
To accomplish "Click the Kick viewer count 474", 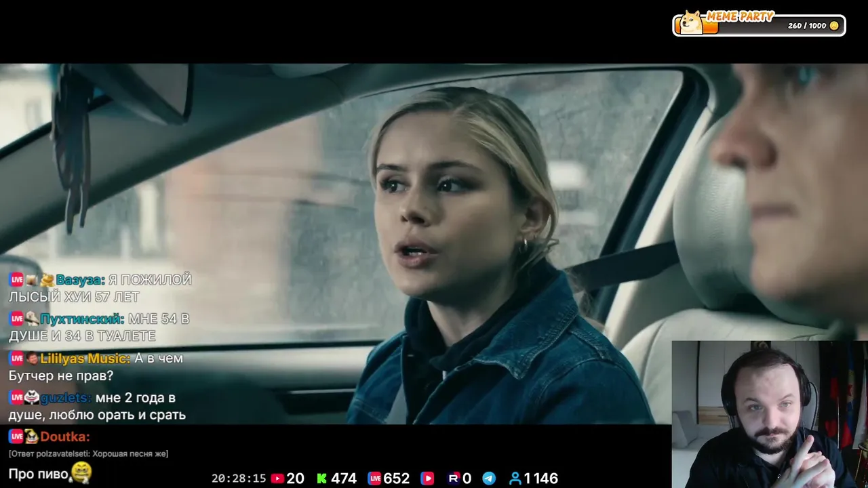I will click(x=344, y=479).
